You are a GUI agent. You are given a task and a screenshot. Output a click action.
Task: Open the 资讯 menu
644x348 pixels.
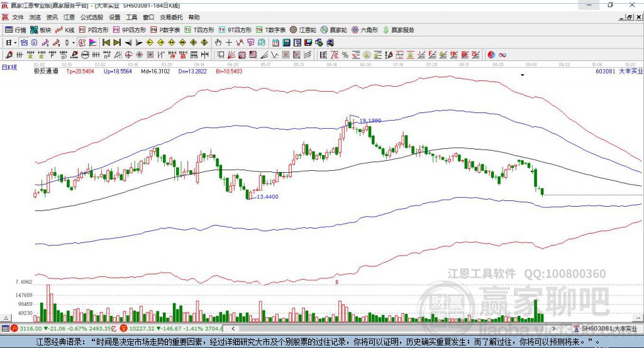(52, 17)
